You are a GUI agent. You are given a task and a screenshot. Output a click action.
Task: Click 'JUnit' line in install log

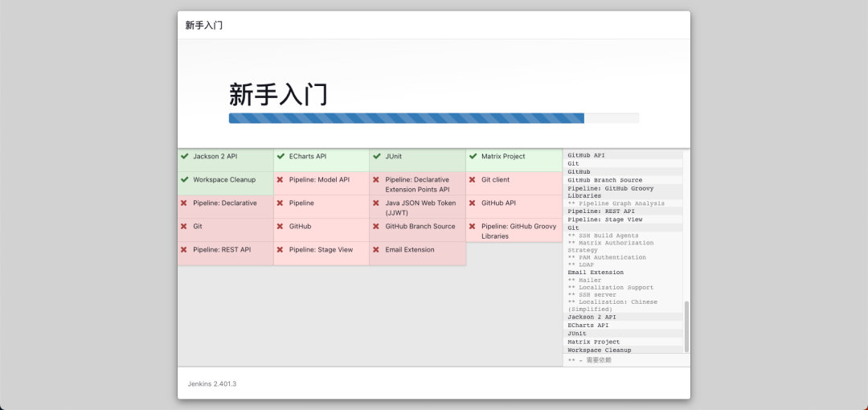click(577, 334)
